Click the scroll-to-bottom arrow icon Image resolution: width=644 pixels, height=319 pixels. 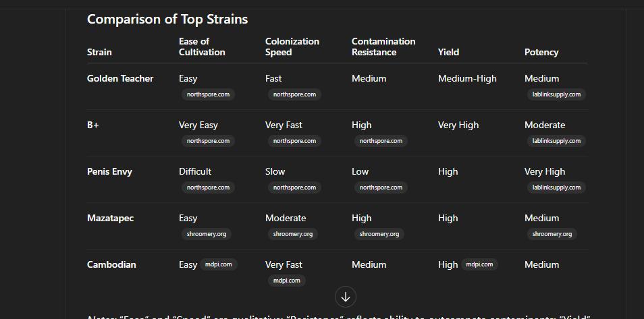(346, 297)
